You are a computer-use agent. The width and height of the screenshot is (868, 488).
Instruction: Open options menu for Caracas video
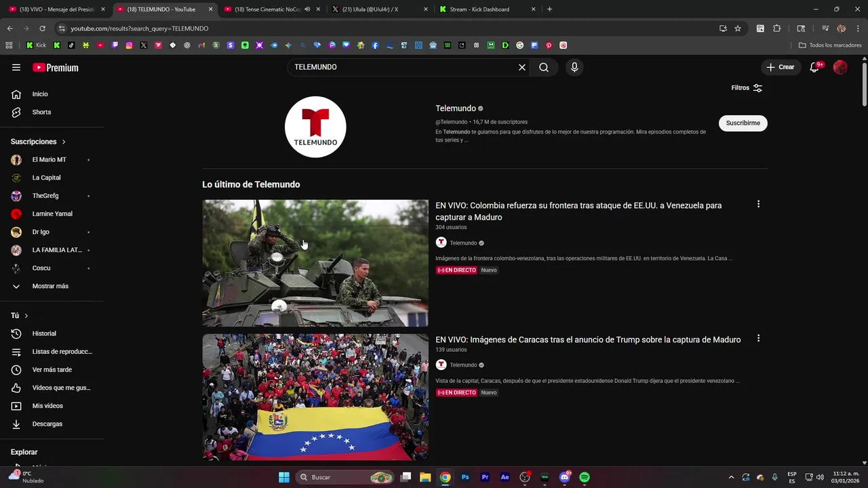[758, 338]
